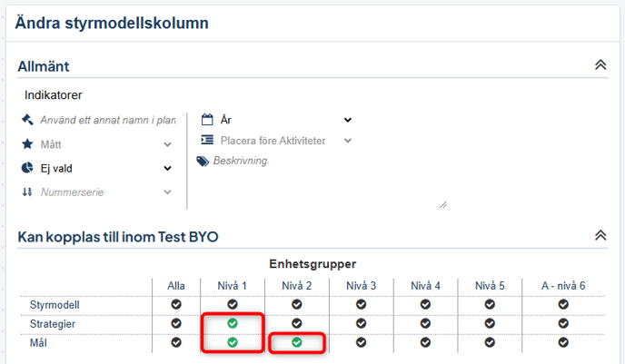Click the calendar icon beside År
Viewport: 625px width, 364px height.
pyautogui.click(x=206, y=120)
